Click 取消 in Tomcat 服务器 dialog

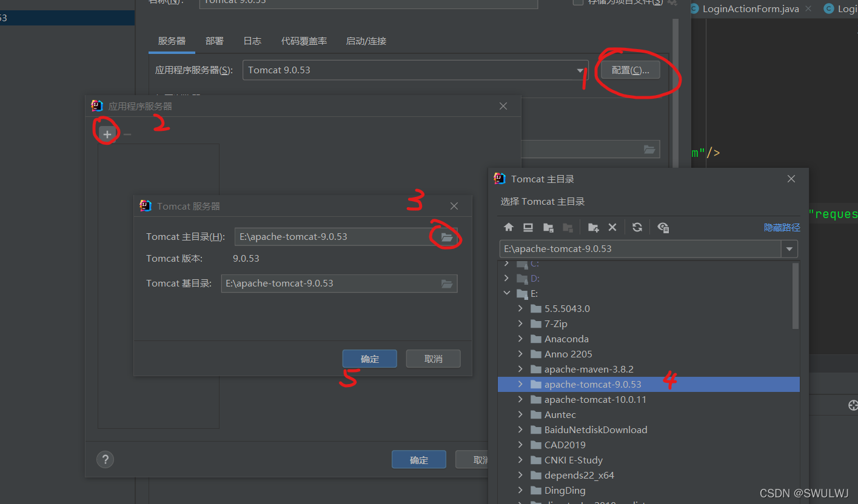pyautogui.click(x=434, y=359)
